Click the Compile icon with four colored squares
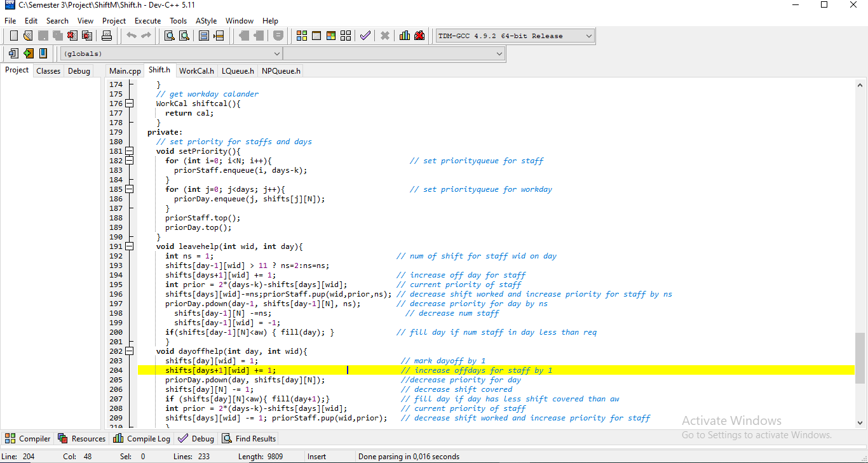The image size is (868, 463). pos(302,36)
